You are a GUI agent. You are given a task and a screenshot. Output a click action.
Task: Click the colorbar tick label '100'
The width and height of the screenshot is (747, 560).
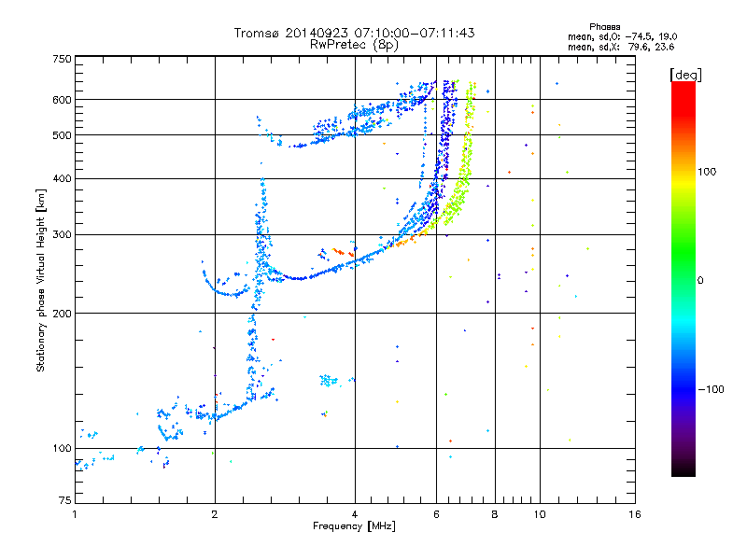pyautogui.click(x=707, y=172)
